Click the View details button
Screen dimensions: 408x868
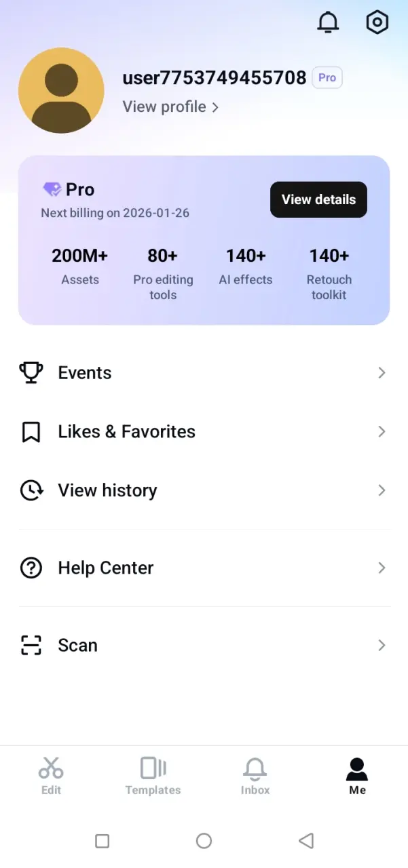coord(318,199)
